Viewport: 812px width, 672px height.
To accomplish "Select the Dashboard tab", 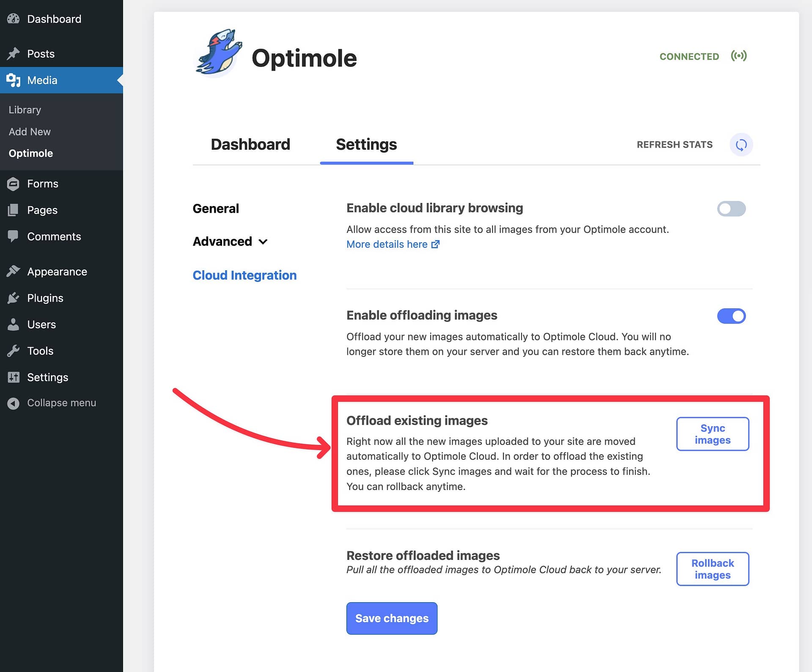I will click(x=250, y=144).
